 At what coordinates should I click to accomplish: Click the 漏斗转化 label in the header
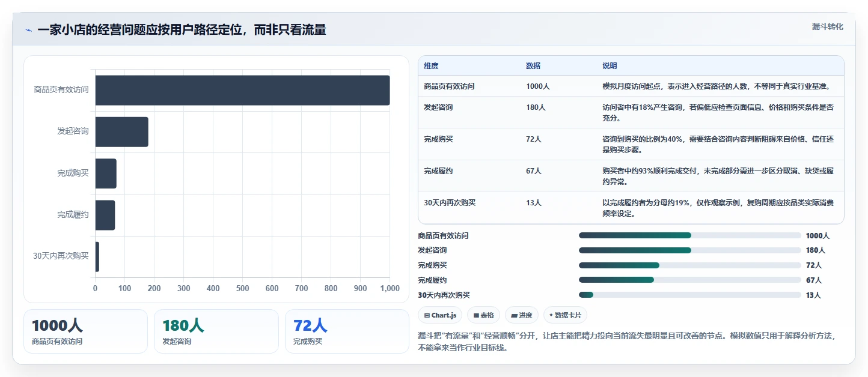tap(828, 27)
